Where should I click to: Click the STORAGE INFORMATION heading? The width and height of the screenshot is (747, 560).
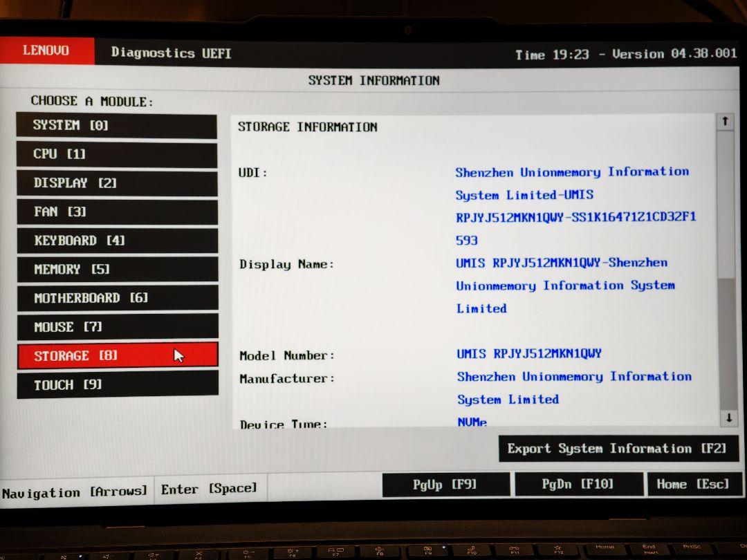(x=307, y=127)
